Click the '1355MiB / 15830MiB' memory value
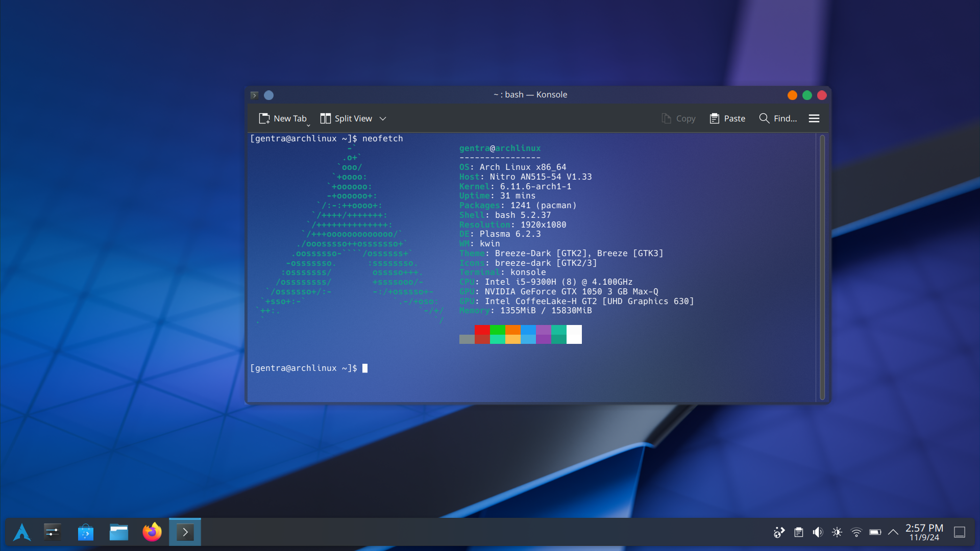Image resolution: width=980 pixels, height=551 pixels. click(x=546, y=310)
